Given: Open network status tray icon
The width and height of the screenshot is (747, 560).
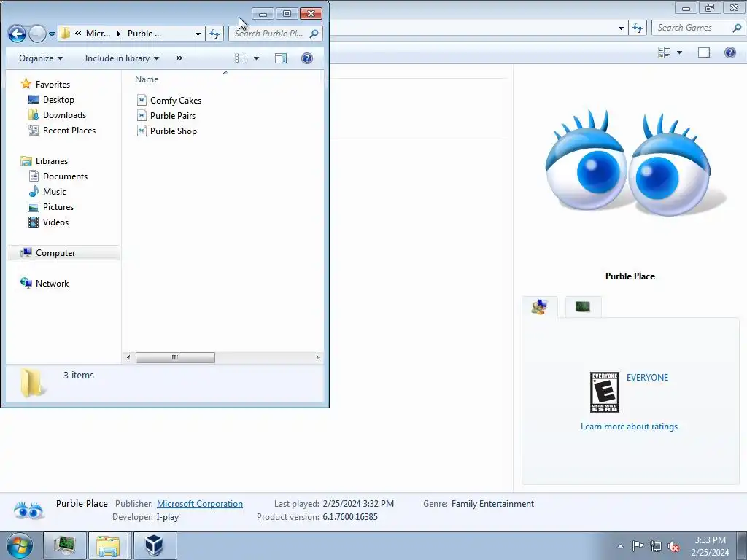Looking at the screenshot, I should coord(656,546).
